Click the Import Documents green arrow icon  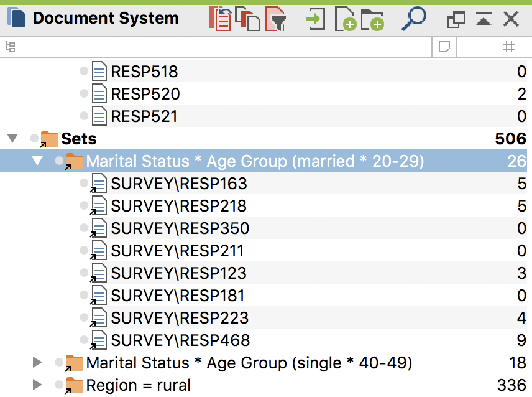click(316, 19)
